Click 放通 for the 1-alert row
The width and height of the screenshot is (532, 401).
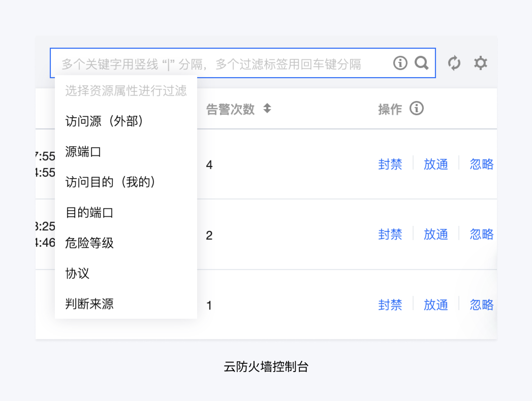436,305
